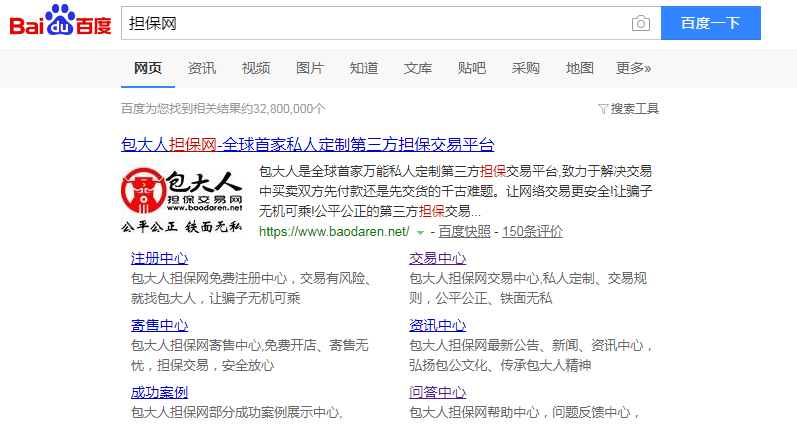Go to the 地图 tab
This screenshot has height=433, width=797.
point(580,68)
